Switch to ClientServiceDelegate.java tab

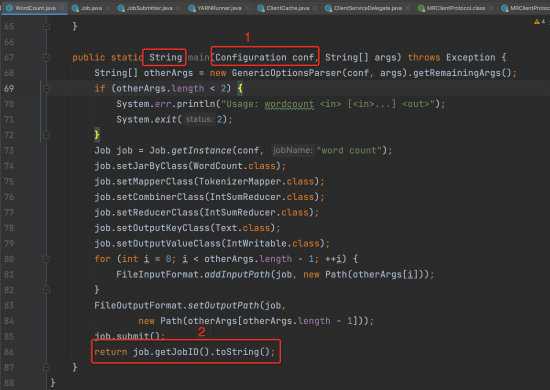(x=368, y=8)
